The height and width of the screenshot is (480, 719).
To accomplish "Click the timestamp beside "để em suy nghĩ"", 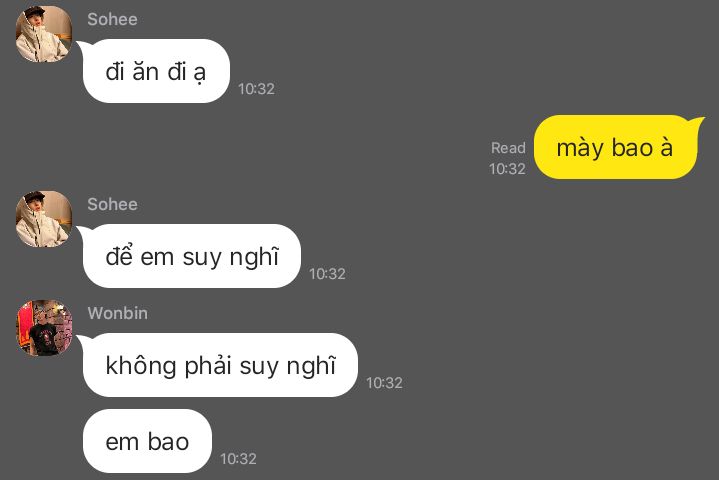I will 327,274.
